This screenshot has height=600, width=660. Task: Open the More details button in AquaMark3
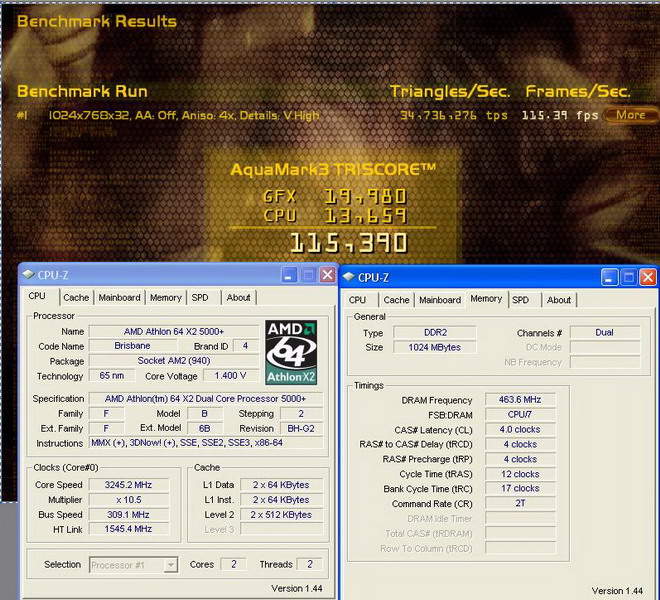point(631,115)
